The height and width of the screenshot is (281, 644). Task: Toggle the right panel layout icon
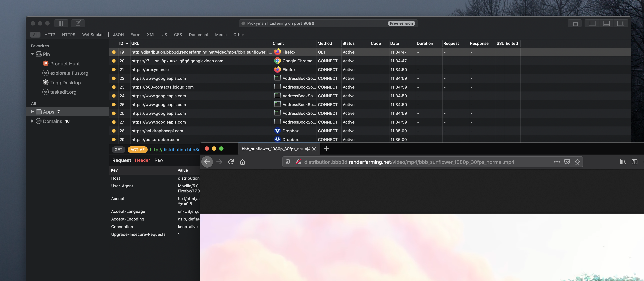pyautogui.click(x=620, y=23)
